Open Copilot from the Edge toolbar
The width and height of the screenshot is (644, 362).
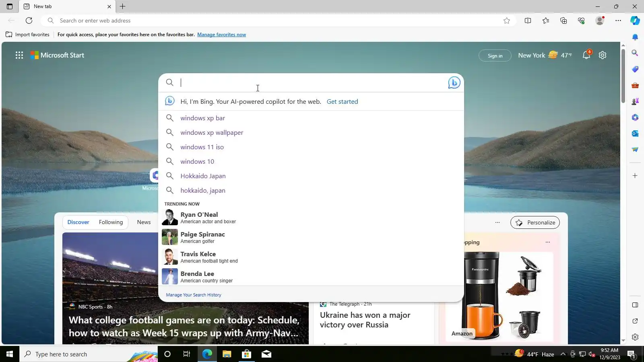click(x=635, y=21)
